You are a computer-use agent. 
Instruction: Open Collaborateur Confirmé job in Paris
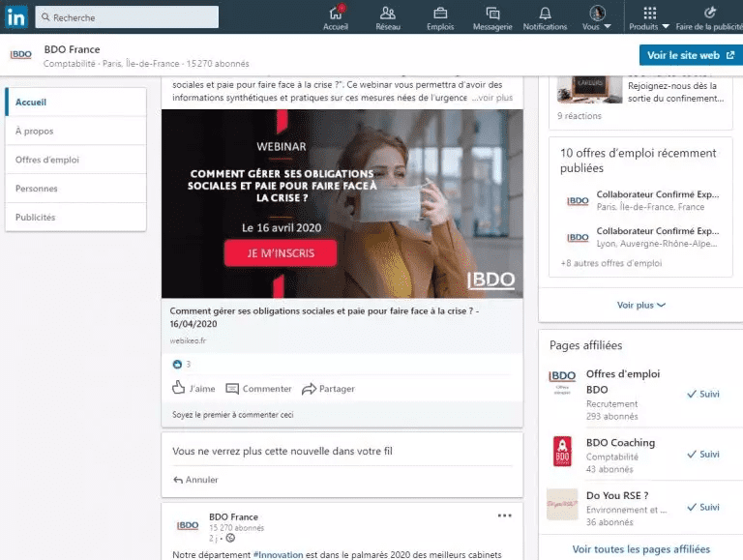click(657, 194)
